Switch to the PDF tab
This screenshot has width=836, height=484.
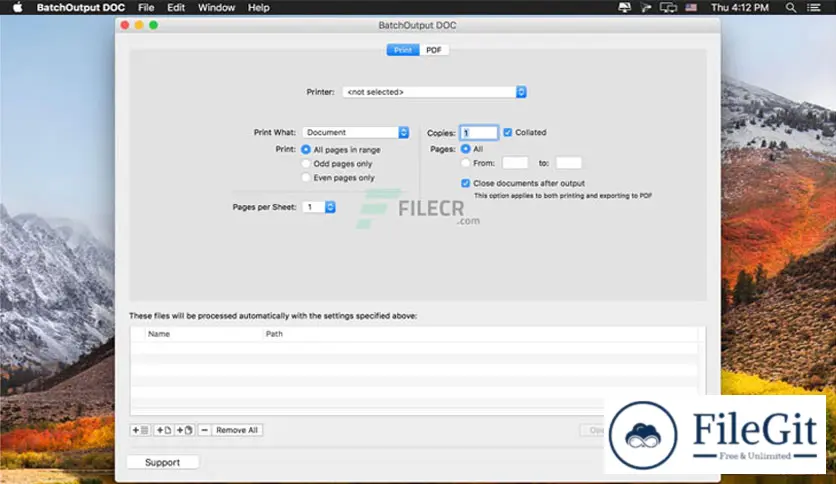[x=433, y=50]
